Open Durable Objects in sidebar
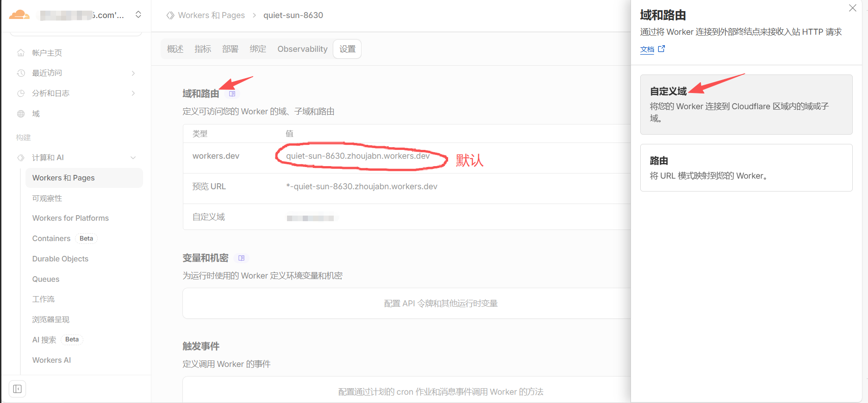This screenshot has width=868, height=403. tap(60, 259)
